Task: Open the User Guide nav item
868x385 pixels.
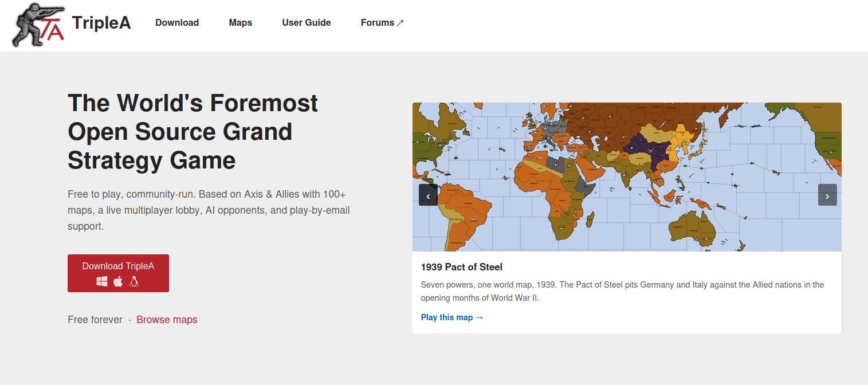Action: (x=307, y=23)
